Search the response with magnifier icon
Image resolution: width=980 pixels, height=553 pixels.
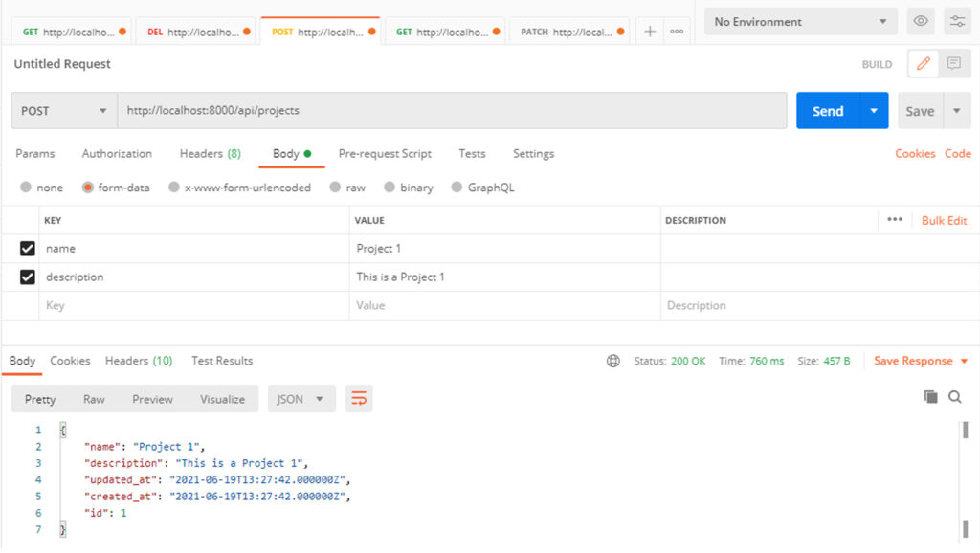pos(955,397)
